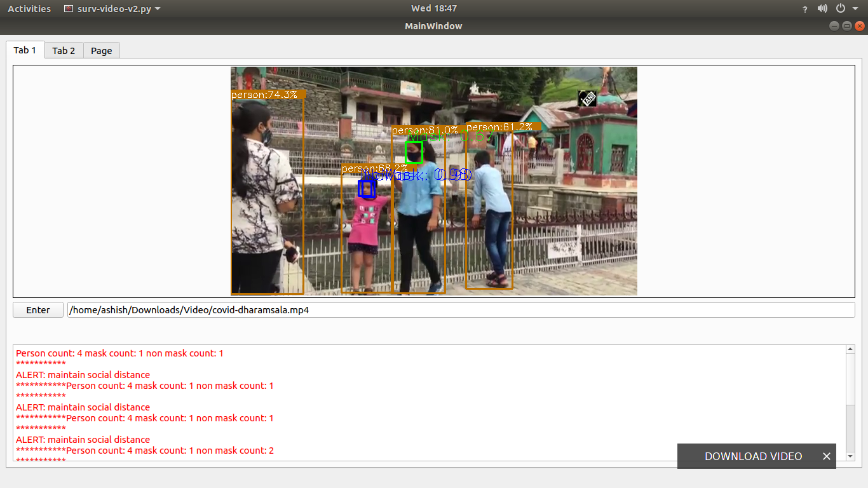The width and height of the screenshot is (868, 488).
Task: Click the DOWNLOAD VIDEO button
Action: 753,456
